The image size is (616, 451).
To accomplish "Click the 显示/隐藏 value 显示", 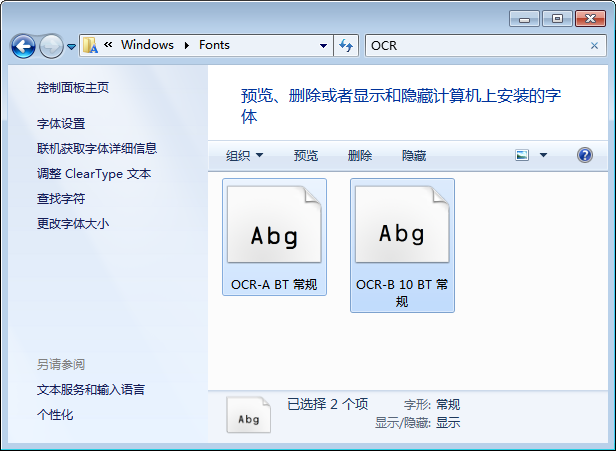I will 448,423.
